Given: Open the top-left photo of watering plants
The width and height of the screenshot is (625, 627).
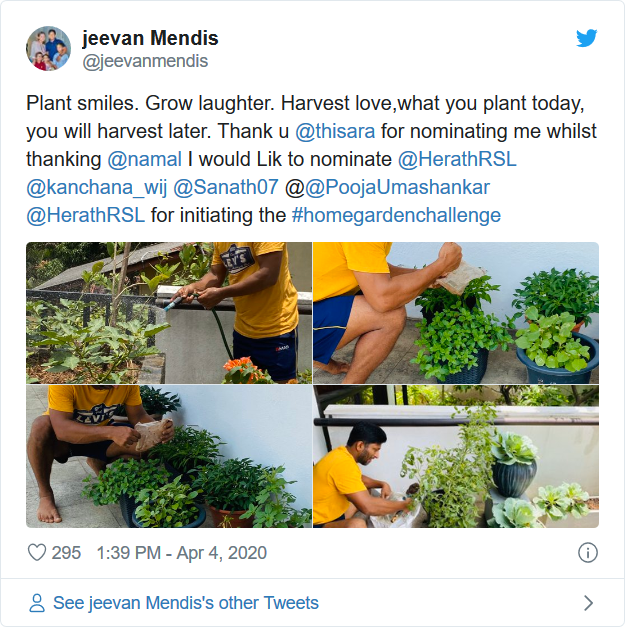Looking at the screenshot, I should [169, 313].
